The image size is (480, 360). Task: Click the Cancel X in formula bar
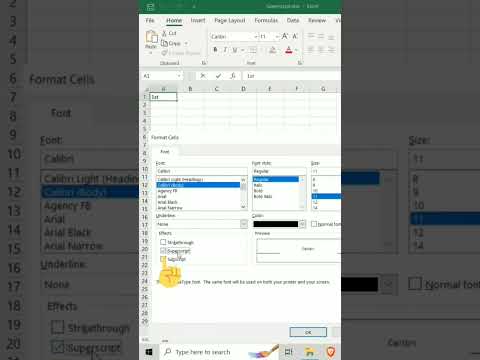[x=203, y=76]
